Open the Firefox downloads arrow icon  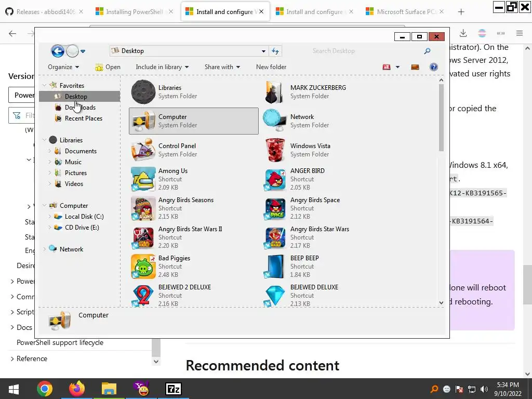point(463,33)
